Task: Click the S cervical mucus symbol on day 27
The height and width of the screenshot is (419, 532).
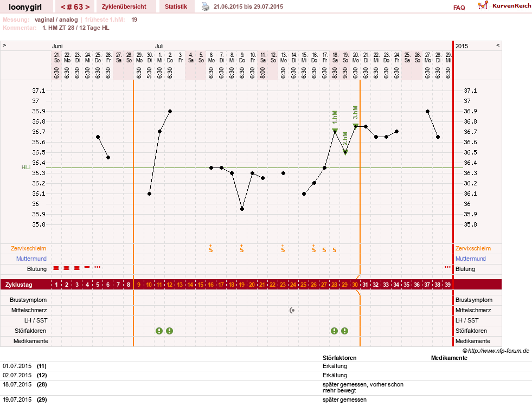Action: pyautogui.click(x=324, y=250)
